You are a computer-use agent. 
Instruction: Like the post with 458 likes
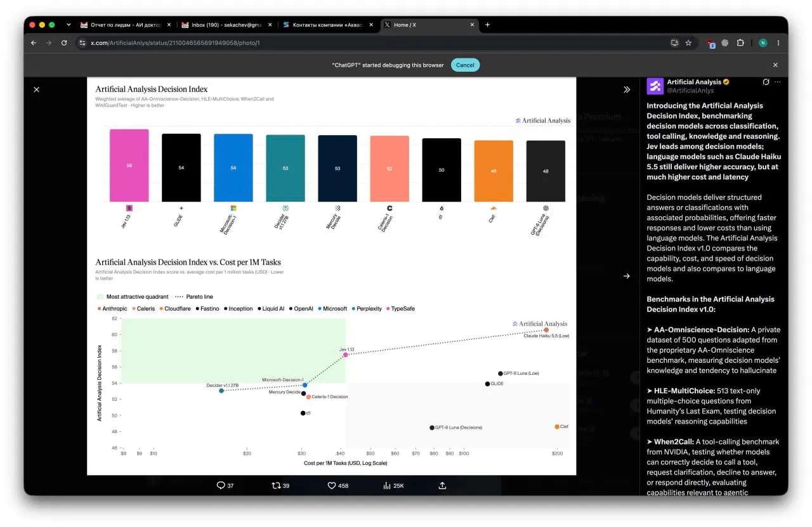click(338, 486)
